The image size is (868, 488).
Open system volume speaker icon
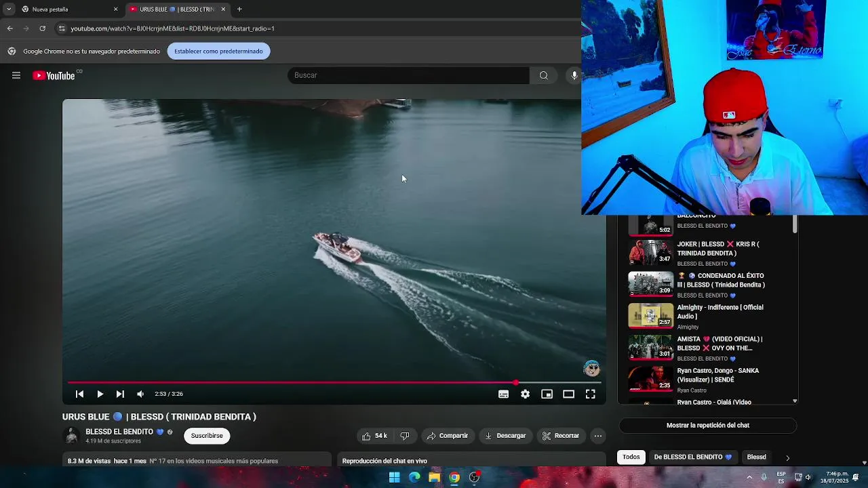pyautogui.click(x=808, y=477)
